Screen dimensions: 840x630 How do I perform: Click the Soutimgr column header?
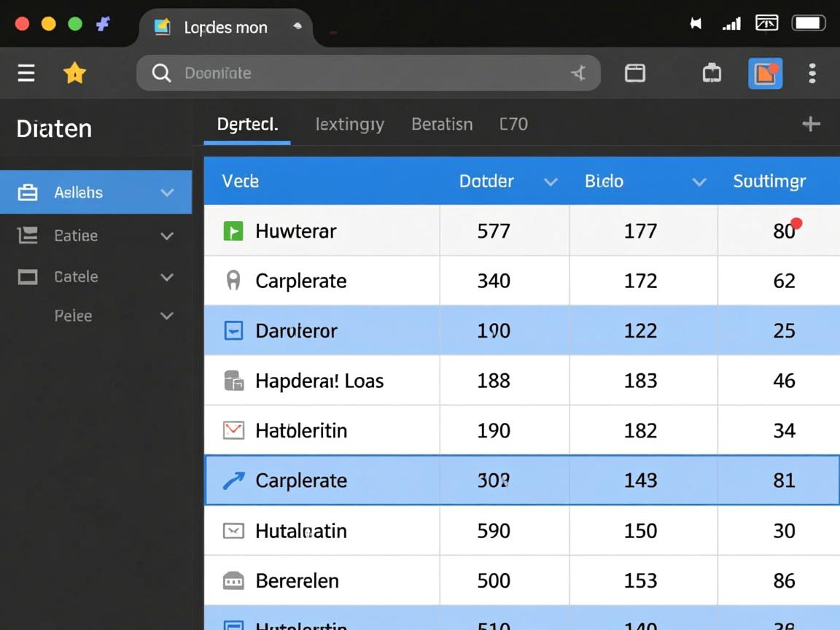(769, 182)
